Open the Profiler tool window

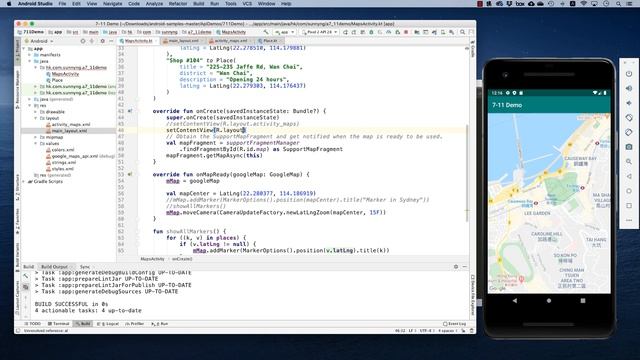pyautogui.click(x=135, y=324)
